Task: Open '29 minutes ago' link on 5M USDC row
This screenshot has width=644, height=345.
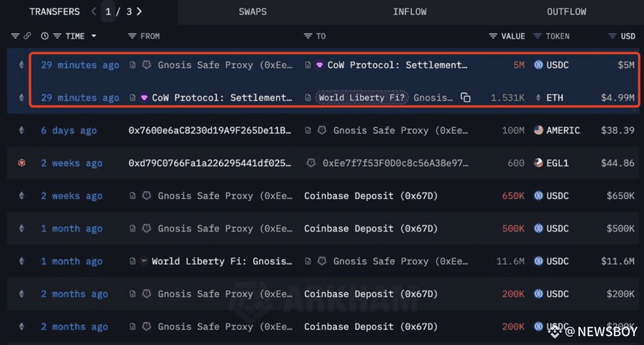Action: tap(80, 65)
